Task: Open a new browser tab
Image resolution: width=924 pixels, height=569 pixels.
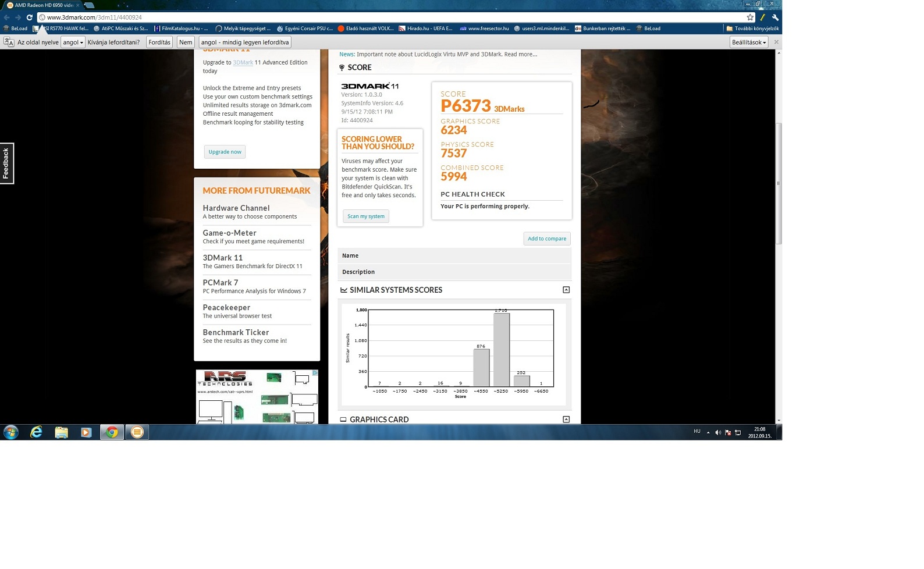Action: 89,5
